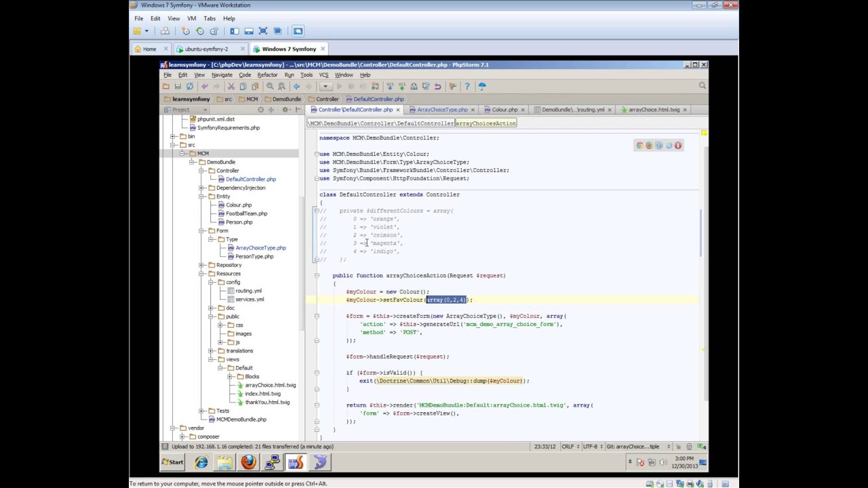Viewport: 868px width, 488px height.
Task: Click the Open folder toolbar icon in PhpStorm
Action: [x=166, y=86]
